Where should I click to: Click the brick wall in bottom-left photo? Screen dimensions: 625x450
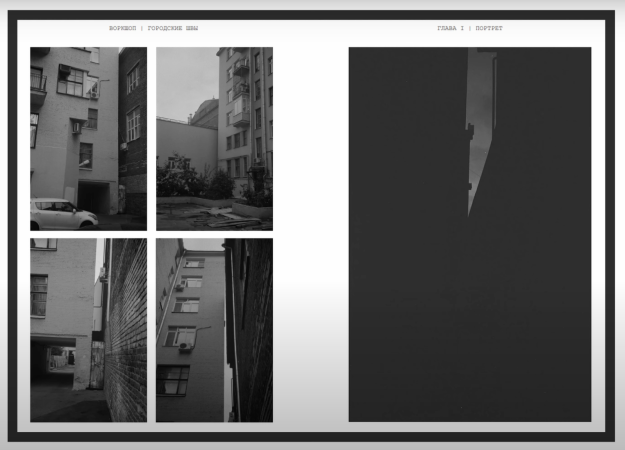tap(125, 330)
